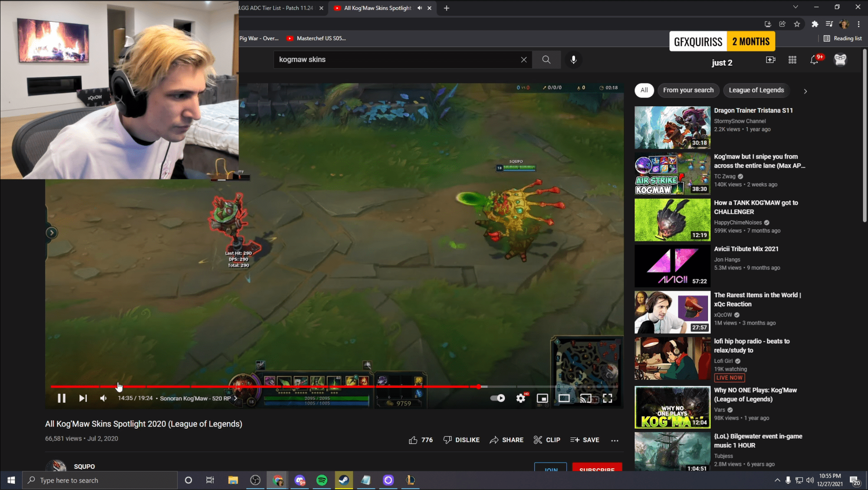This screenshot has width=868, height=490.
Task: Create a CLIP of the video
Action: [x=547, y=440]
